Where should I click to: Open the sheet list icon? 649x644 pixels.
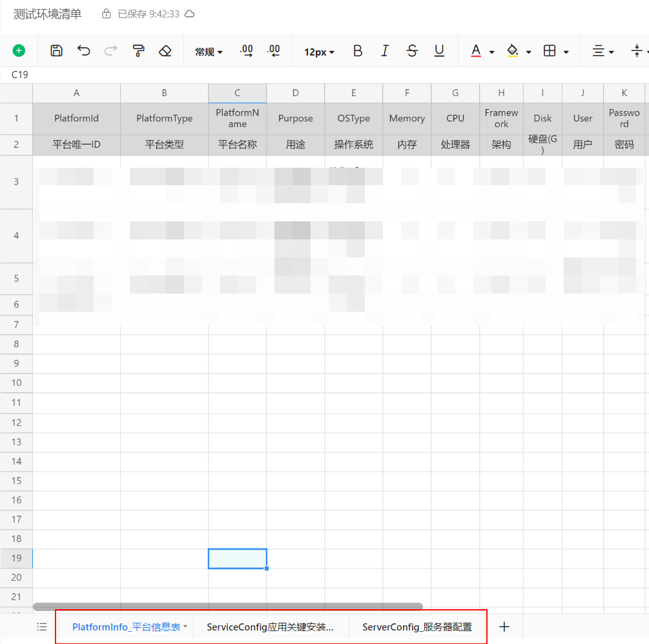[42, 627]
